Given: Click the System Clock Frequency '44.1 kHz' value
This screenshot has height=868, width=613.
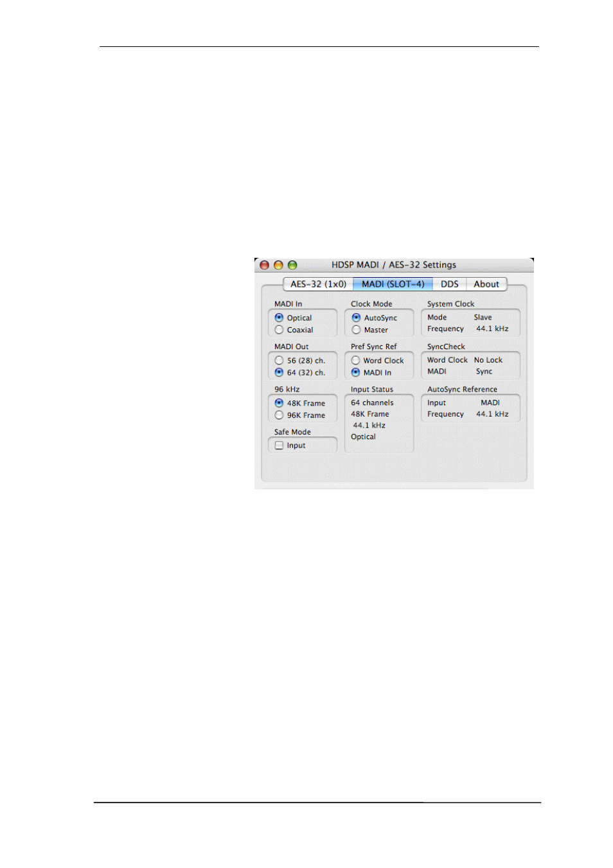Looking at the screenshot, I should [x=492, y=329].
